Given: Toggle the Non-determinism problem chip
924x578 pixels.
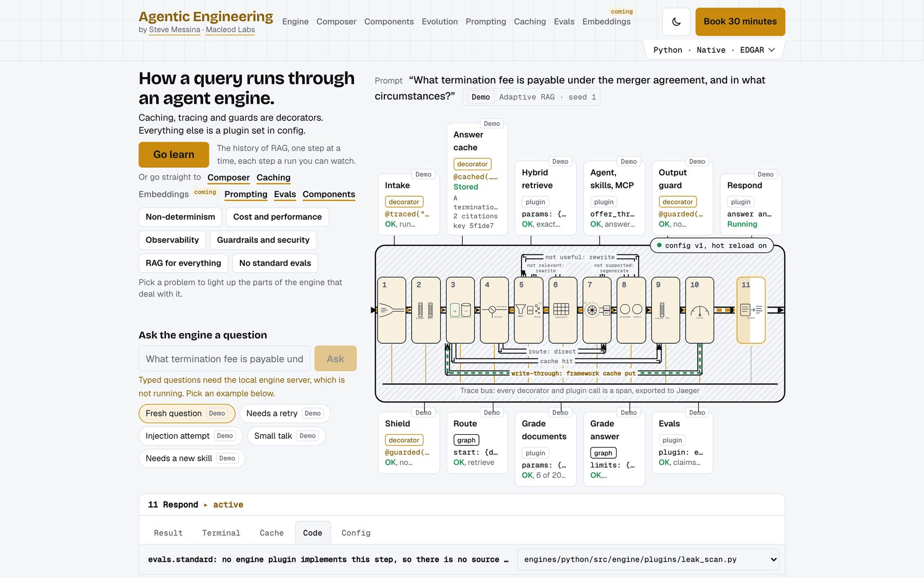Looking at the screenshot, I should click(180, 217).
